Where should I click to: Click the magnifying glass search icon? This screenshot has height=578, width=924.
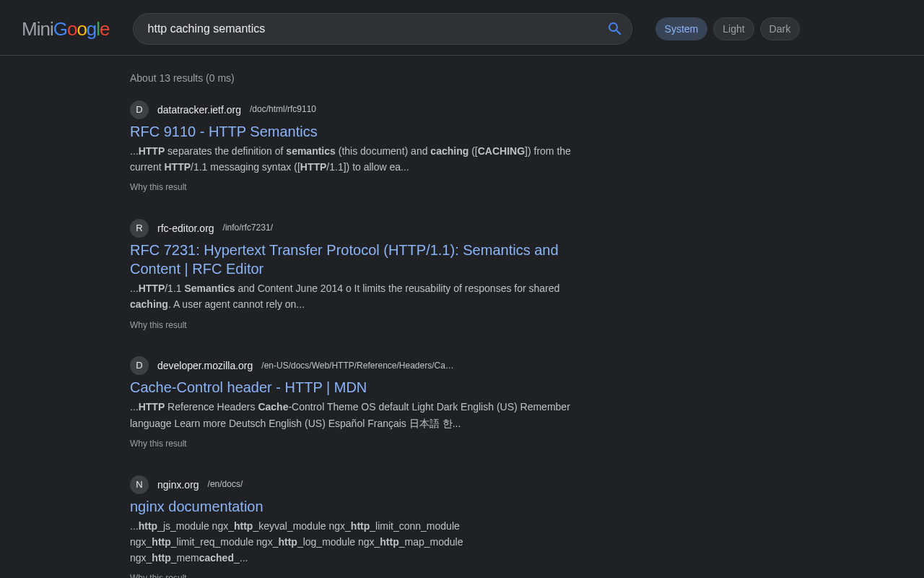(x=614, y=29)
